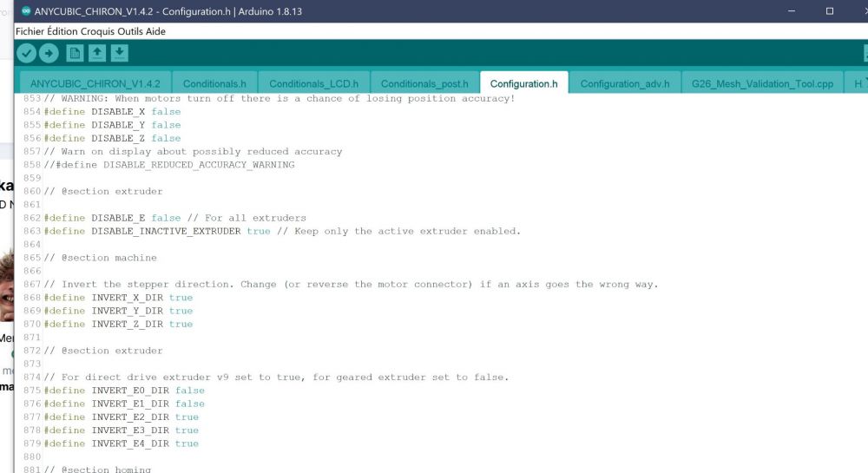Click line number 868 in the gutter
Screen dimensions: 868x473
click(x=32, y=298)
